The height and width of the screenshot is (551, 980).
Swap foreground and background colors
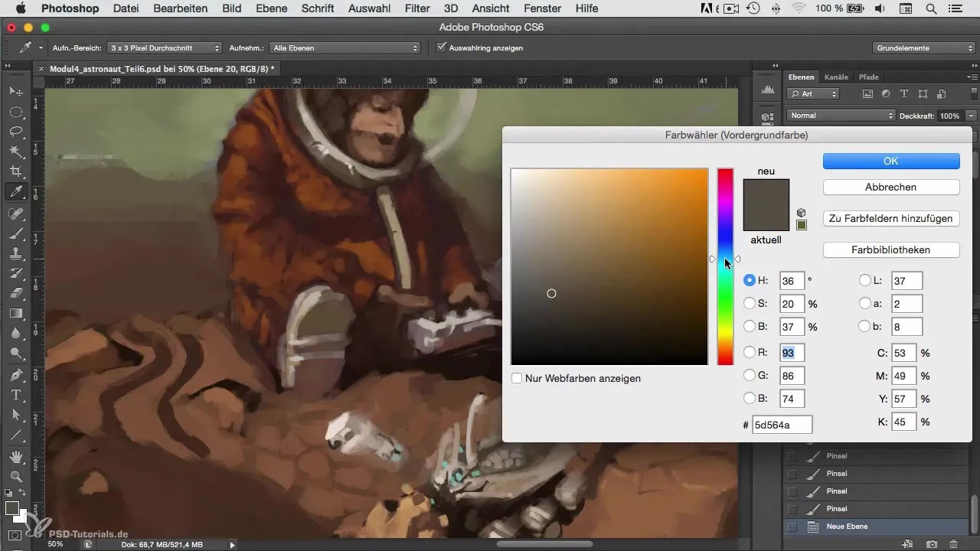pyautogui.click(x=23, y=493)
